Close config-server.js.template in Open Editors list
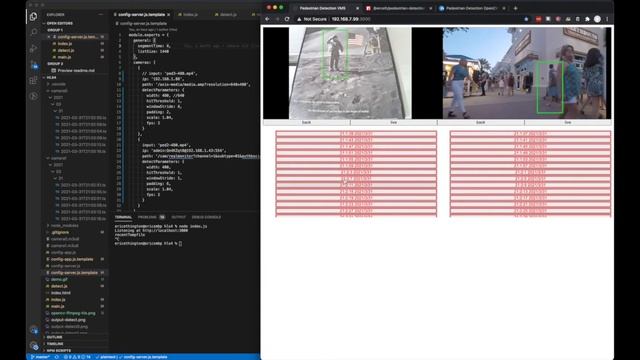Screen dimensions: 640x360 (49, 37)
